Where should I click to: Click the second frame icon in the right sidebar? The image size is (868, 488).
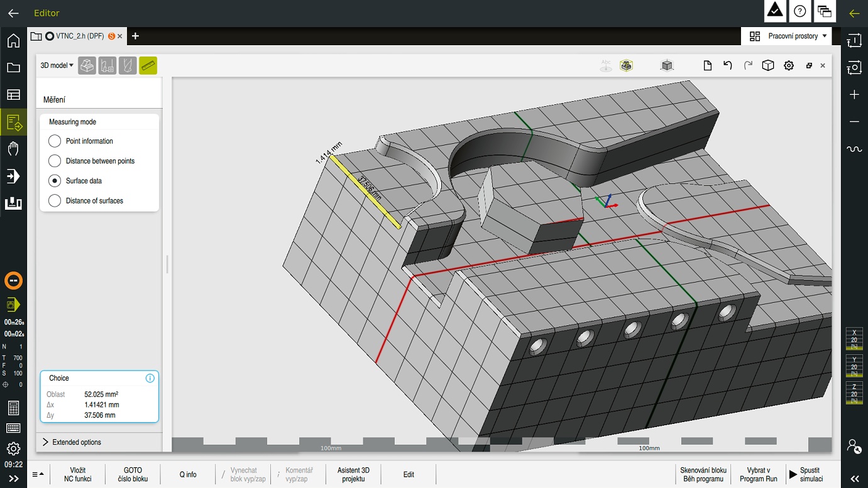(x=854, y=68)
